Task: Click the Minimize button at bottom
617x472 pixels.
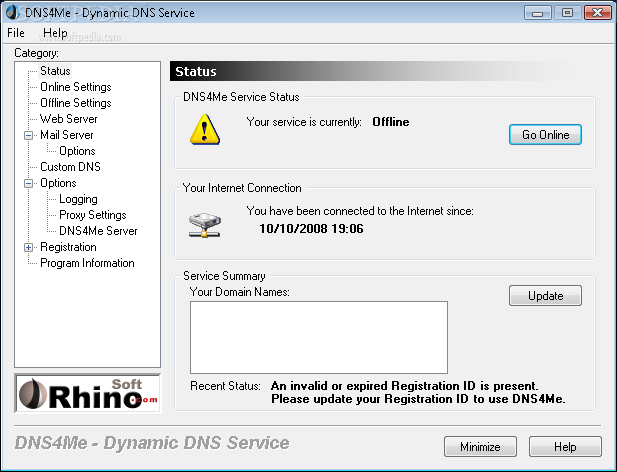Action: pyautogui.click(x=480, y=446)
